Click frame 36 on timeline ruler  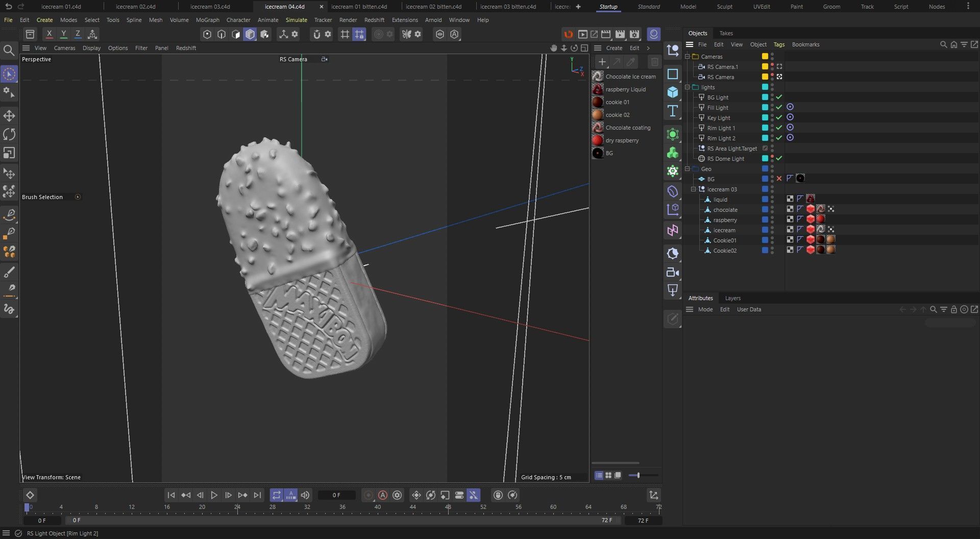342,507
